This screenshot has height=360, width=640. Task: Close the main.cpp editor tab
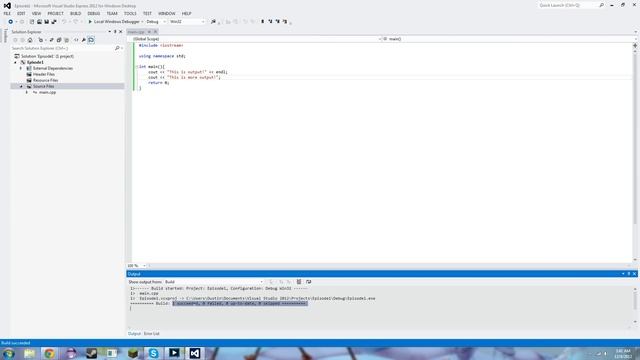pos(155,32)
